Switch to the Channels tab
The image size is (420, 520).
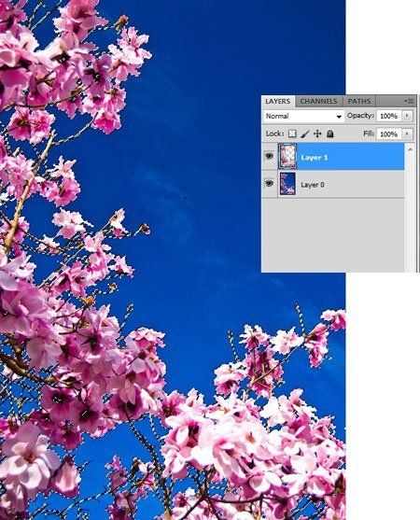point(318,101)
